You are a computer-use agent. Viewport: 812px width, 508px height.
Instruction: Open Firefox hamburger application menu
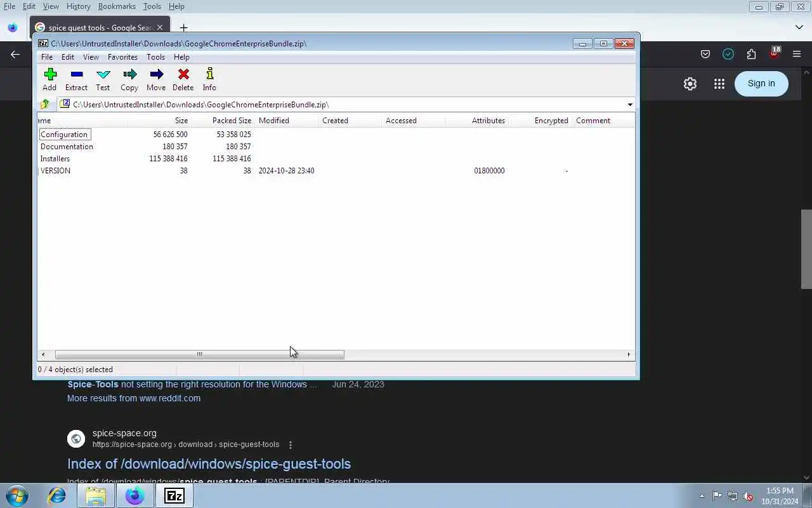click(x=797, y=54)
